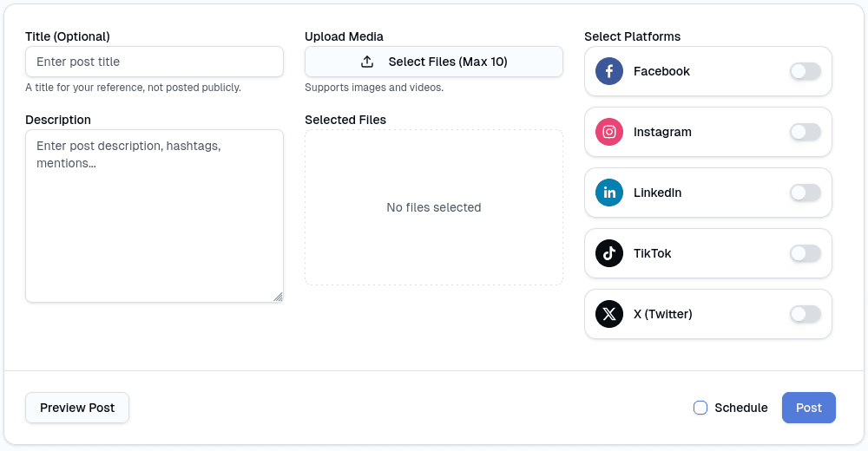Click the Facebook logo icon

point(609,71)
